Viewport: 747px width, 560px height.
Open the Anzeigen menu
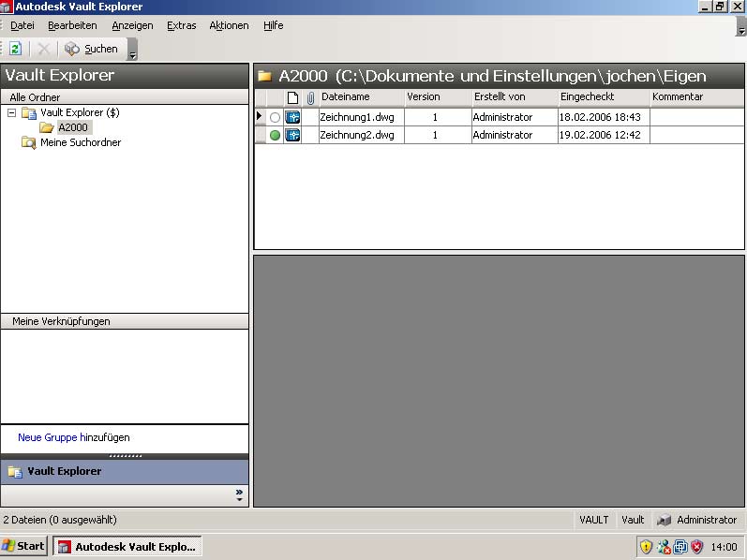click(132, 25)
